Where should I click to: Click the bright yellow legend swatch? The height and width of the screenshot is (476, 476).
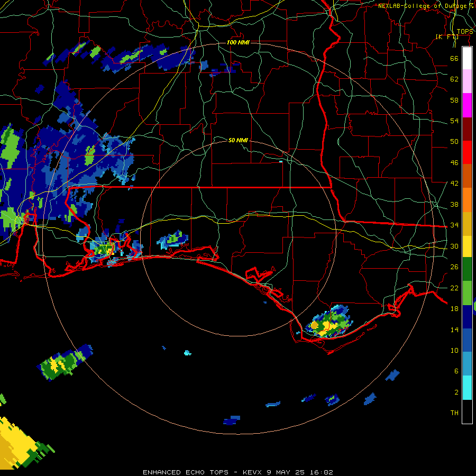[467, 246]
